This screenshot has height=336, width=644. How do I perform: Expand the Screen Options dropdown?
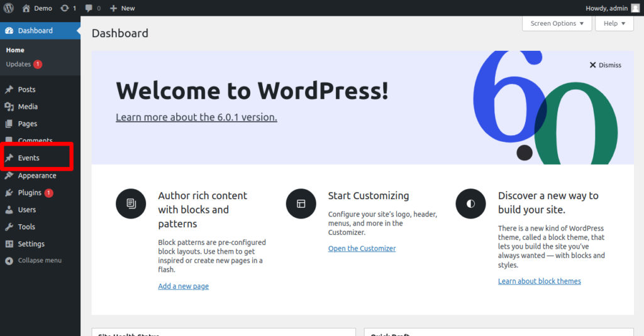click(x=557, y=23)
